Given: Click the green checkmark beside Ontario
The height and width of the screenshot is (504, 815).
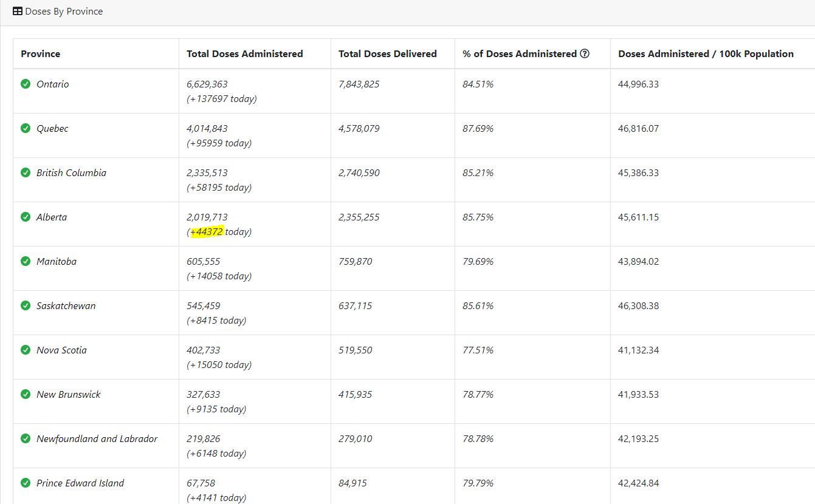Looking at the screenshot, I should pyautogui.click(x=25, y=84).
